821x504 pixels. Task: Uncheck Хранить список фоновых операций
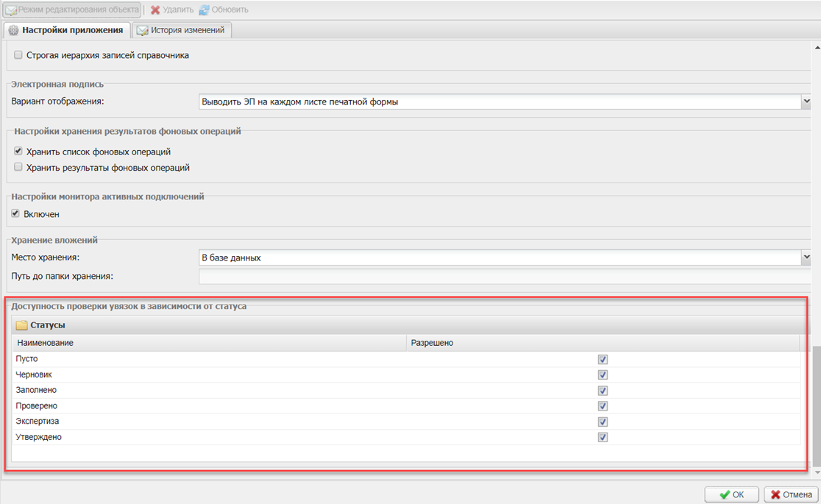coord(18,152)
